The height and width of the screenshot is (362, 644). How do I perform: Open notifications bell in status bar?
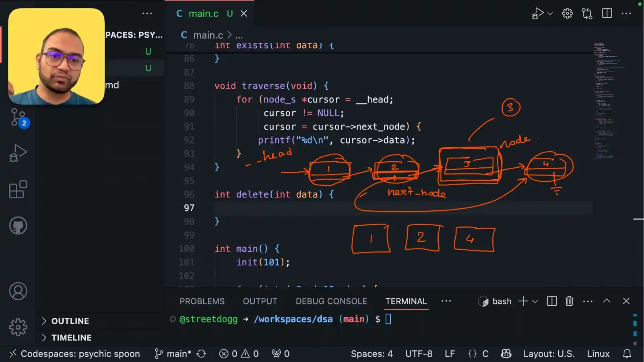pyautogui.click(x=627, y=354)
